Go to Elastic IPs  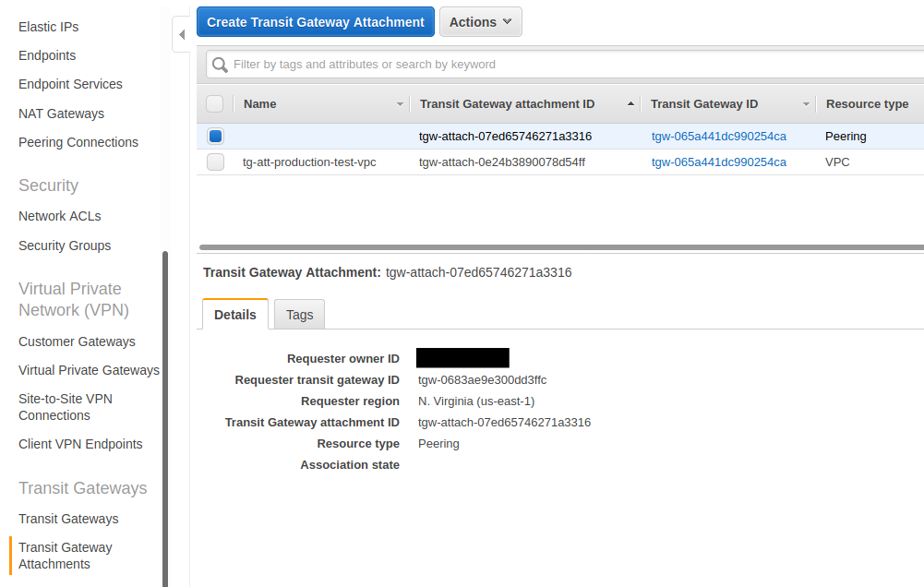tap(48, 27)
